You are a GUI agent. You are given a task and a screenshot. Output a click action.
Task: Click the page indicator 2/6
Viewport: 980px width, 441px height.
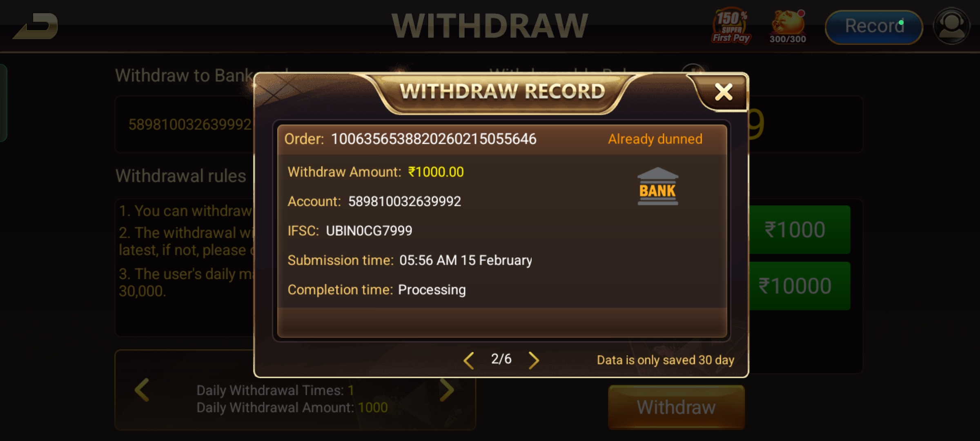501,359
